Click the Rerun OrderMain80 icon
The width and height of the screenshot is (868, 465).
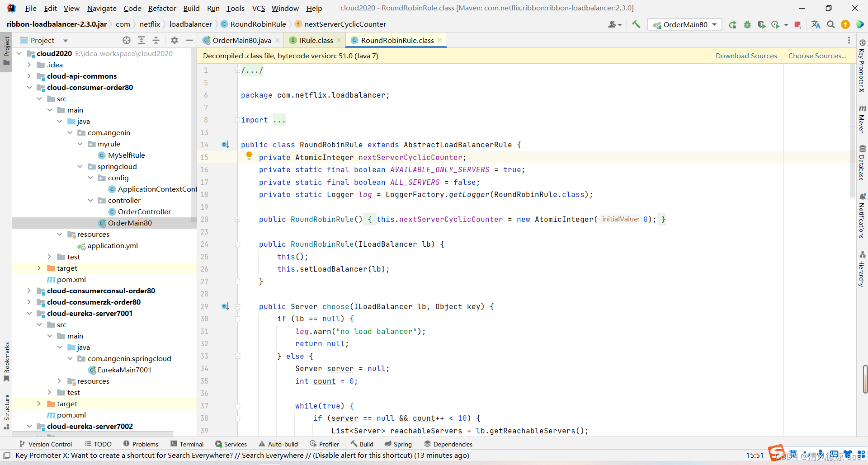pos(732,24)
